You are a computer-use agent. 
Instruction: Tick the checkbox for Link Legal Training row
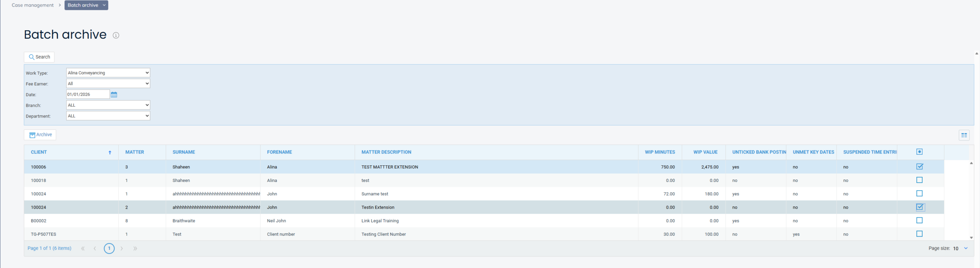point(920,221)
